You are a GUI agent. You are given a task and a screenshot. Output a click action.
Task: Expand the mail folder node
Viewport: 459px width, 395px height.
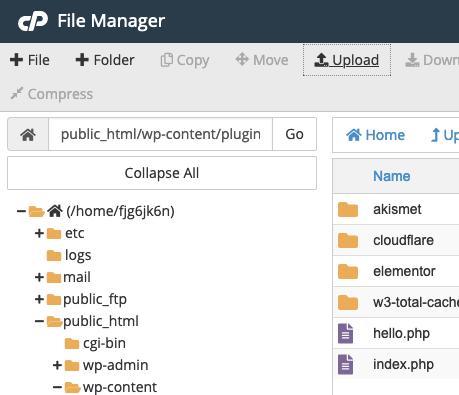coord(39,277)
